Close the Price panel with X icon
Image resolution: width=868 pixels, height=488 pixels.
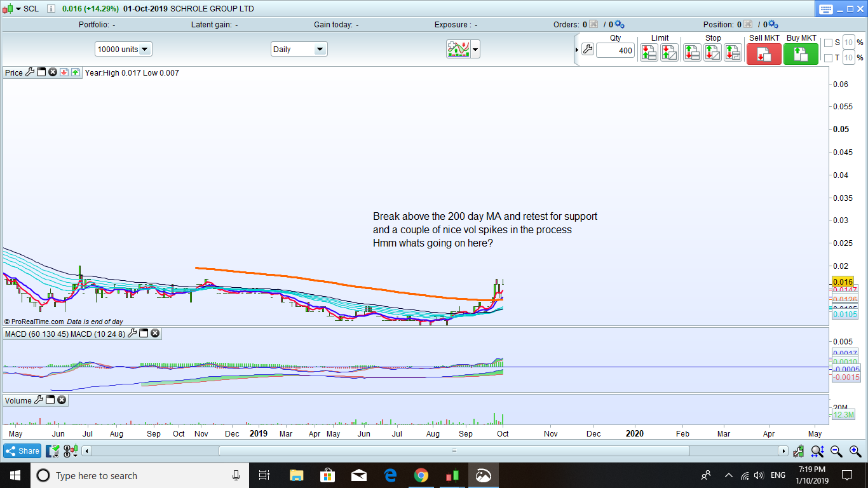pyautogui.click(x=53, y=72)
